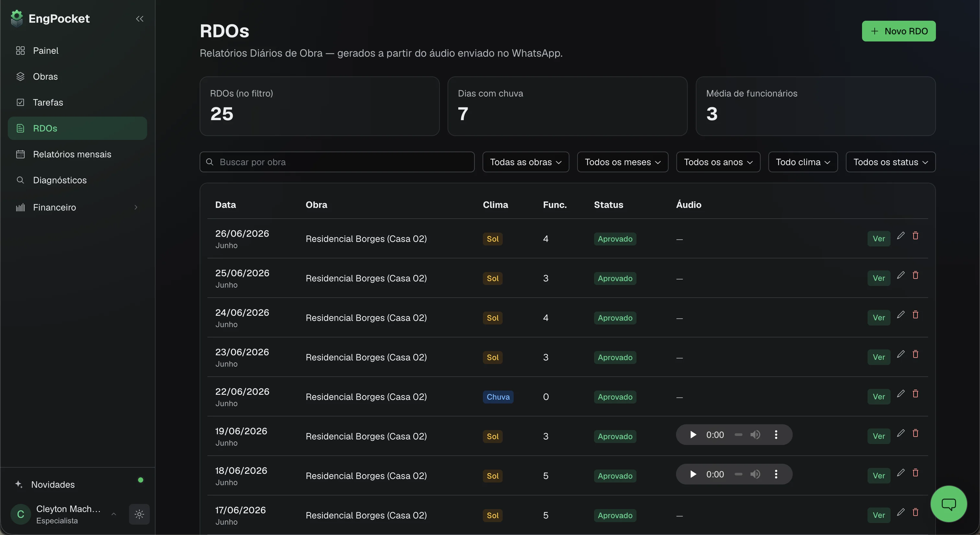
Task: Collapse the sidebar with double-chevron icon
Action: point(140,19)
